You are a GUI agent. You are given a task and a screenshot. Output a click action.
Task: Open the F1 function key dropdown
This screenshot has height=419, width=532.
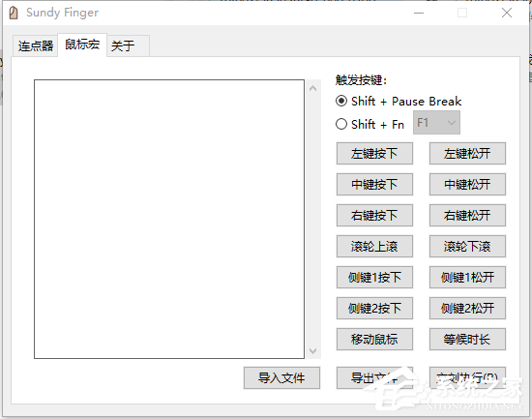436,123
